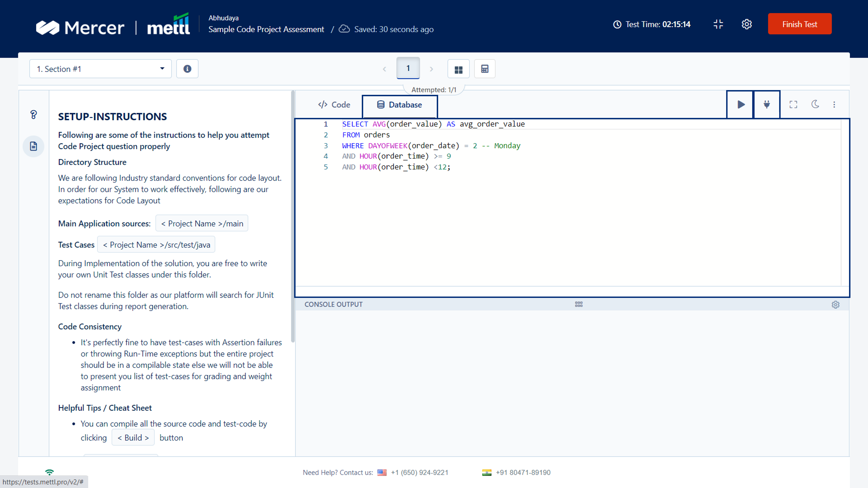Expand editor to fullscreen

coord(793,105)
